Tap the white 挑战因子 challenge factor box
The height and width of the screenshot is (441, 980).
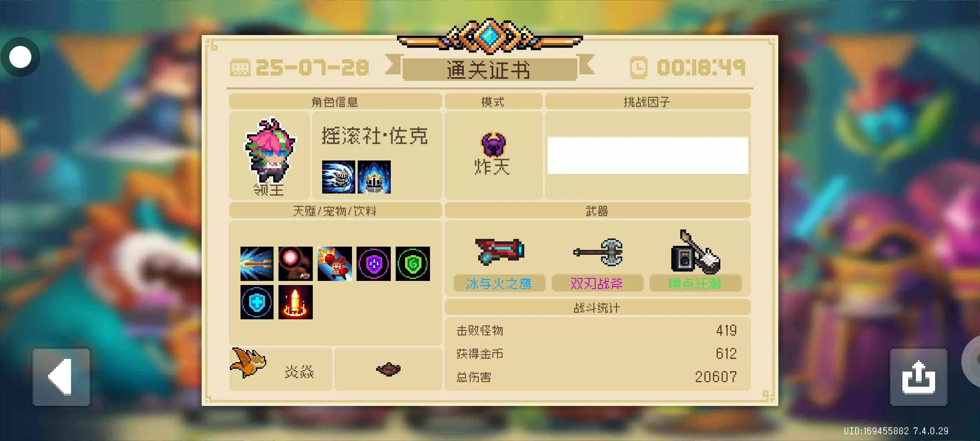pos(648,156)
